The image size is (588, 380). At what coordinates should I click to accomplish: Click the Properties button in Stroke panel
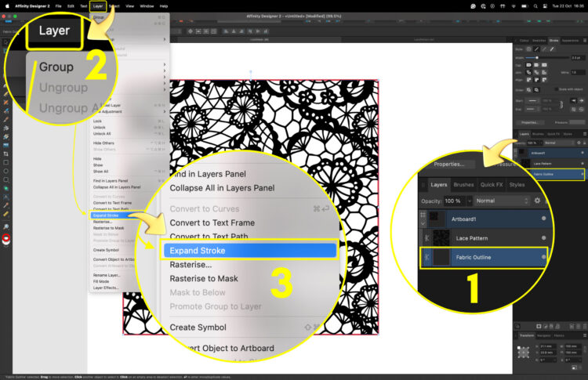528,122
